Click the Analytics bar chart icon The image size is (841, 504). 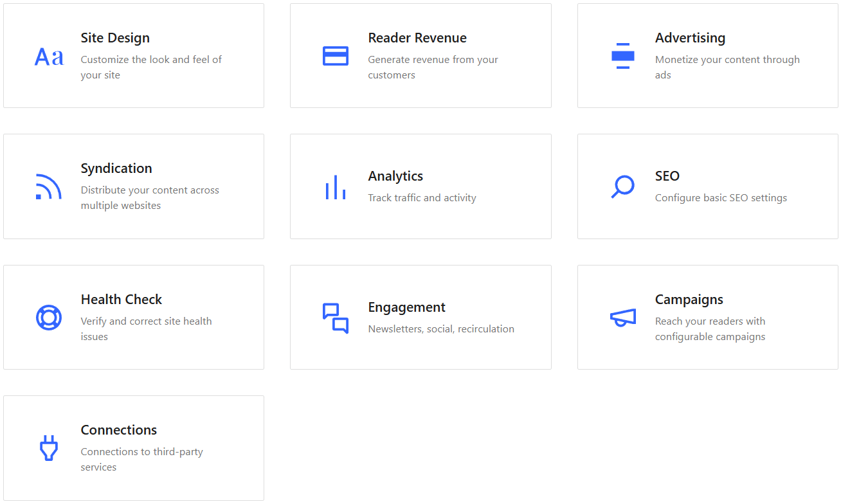pos(336,186)
